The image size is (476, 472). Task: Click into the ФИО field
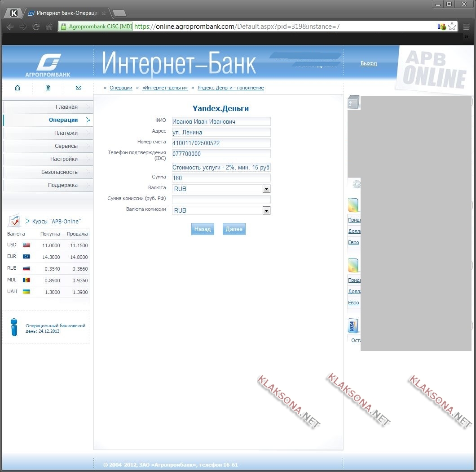click(221, 121)
